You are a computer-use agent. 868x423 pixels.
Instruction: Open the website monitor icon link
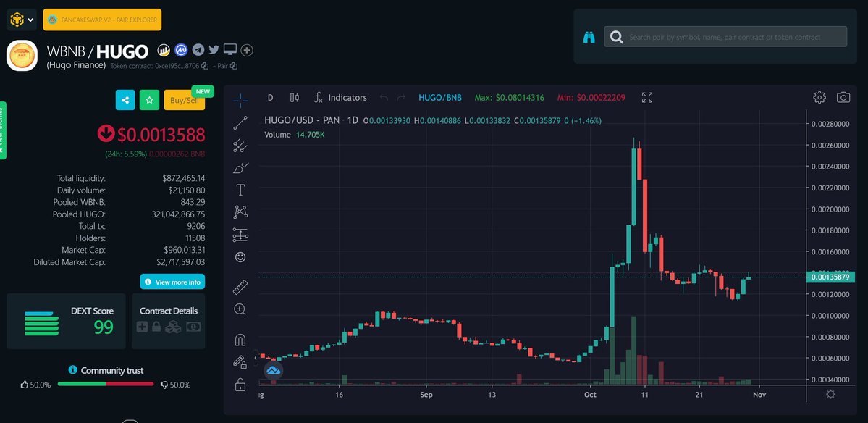click(x=230, y=50)
